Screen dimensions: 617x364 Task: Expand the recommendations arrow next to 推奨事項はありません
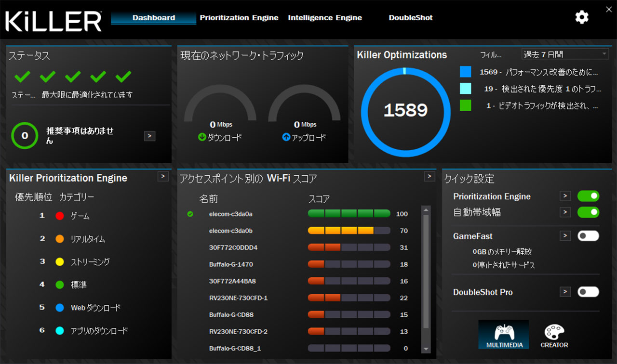[149, 136]
